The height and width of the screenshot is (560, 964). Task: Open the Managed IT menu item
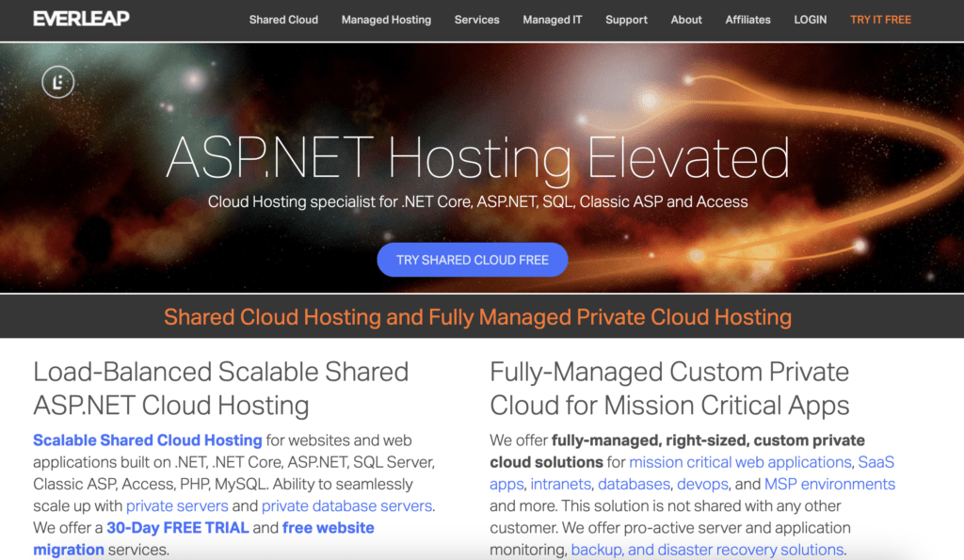[553, 20]
